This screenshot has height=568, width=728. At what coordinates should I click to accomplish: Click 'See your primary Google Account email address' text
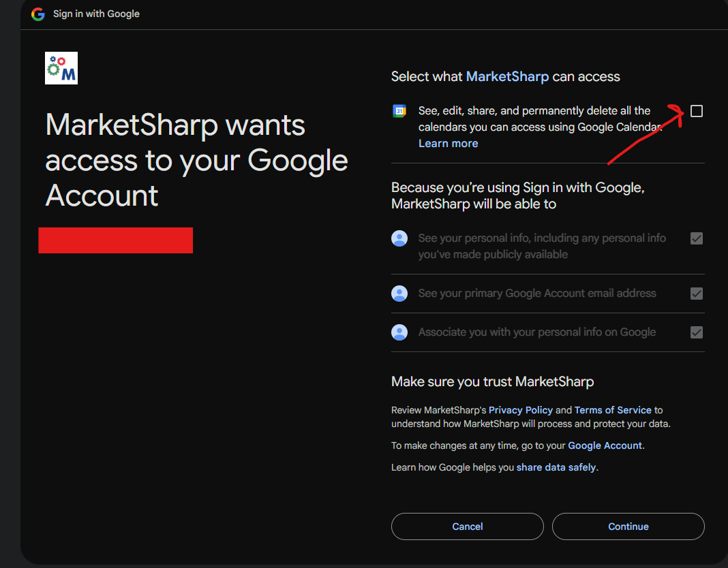pyautogui.click(x=537, y=294)
